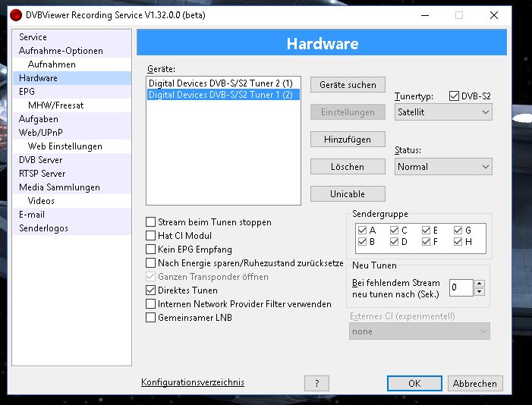
Task: Open the Aufgaben page
Action: click(72, 119)
